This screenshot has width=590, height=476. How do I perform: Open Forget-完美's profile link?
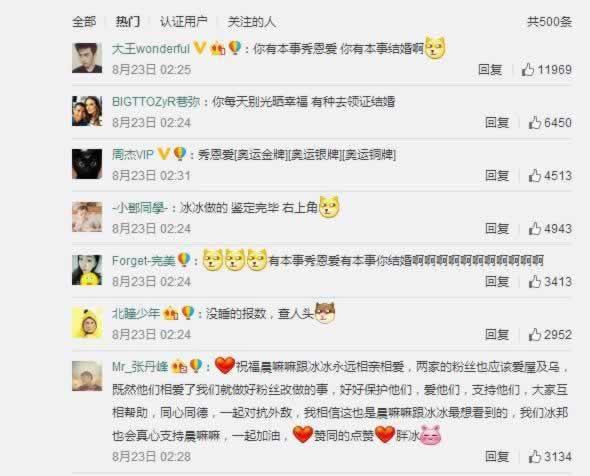click(144, 260)
